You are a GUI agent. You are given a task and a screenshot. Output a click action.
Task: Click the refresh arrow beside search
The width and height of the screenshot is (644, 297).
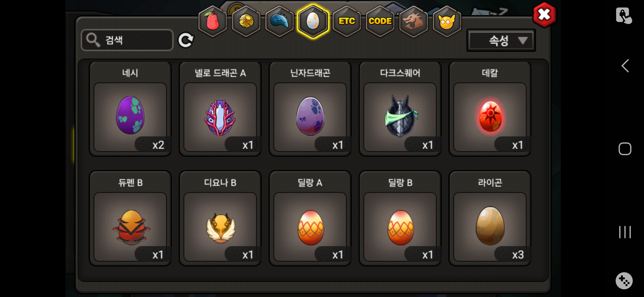(x=186, y=40)
